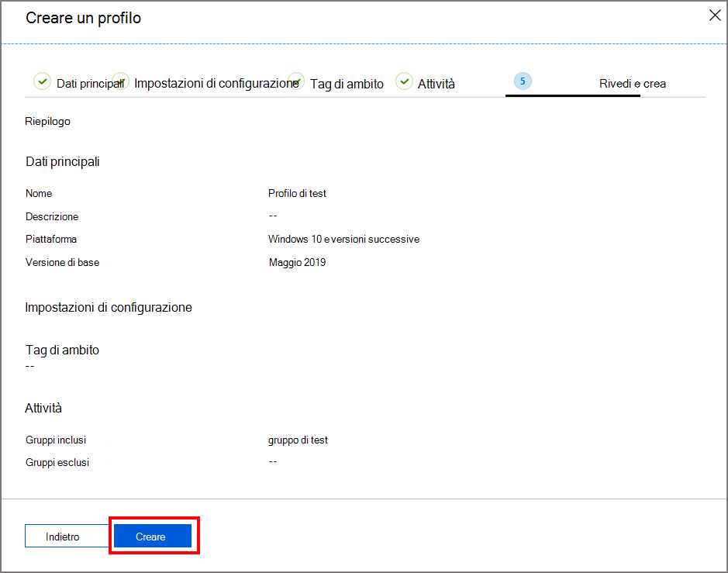Click the step 5 number badge
728x573 pixels.
[x=523, y=81]
